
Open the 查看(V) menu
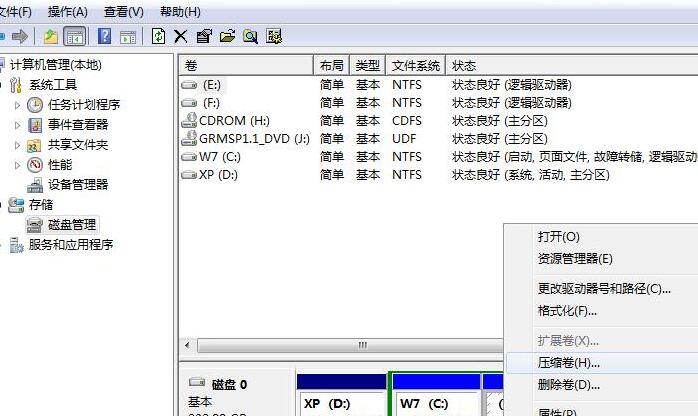pyautogui.click(x=122, y=12)
